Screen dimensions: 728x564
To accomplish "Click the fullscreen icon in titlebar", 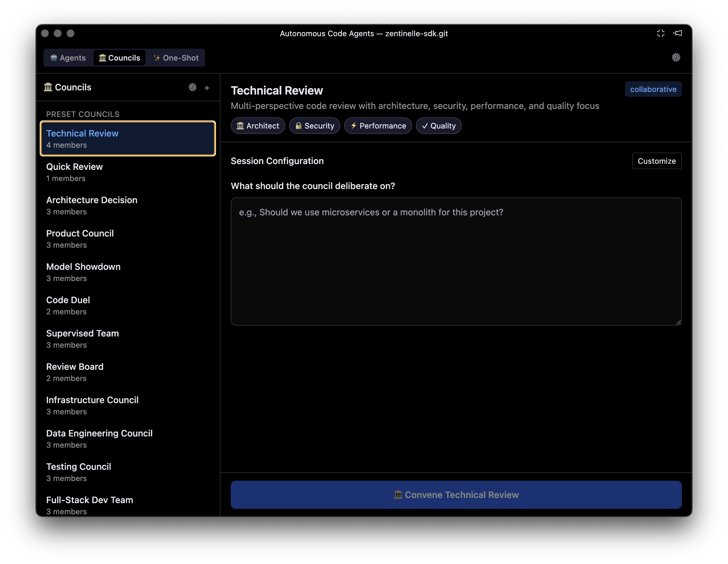I will coord(661,33).
